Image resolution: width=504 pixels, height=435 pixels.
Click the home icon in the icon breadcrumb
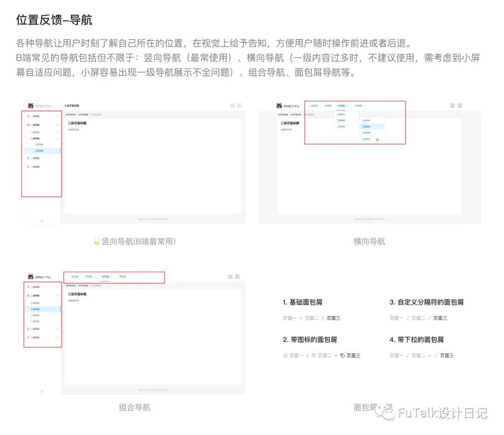click(285, 355)
